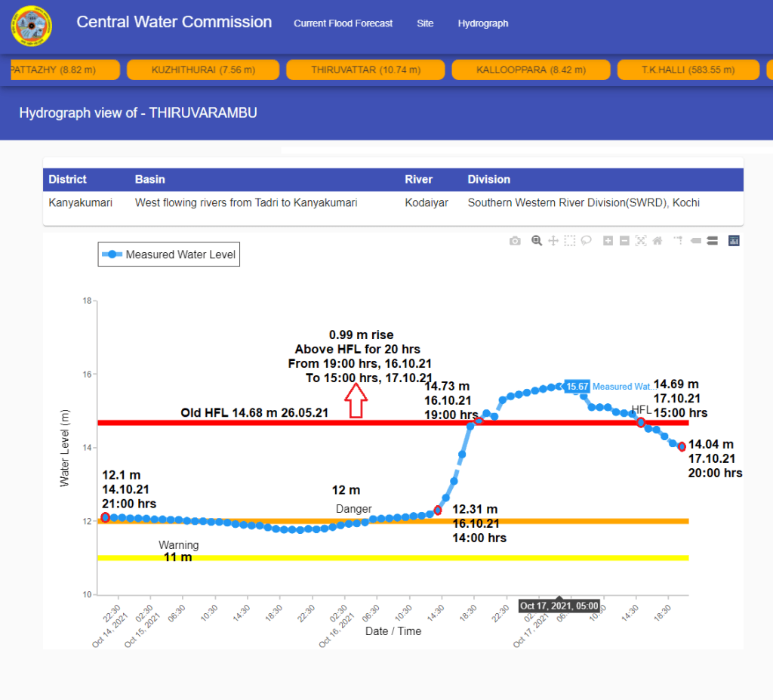Open the Current Flood Forecast menu
Screen dimensions: 773x700
tap(343, 23)
